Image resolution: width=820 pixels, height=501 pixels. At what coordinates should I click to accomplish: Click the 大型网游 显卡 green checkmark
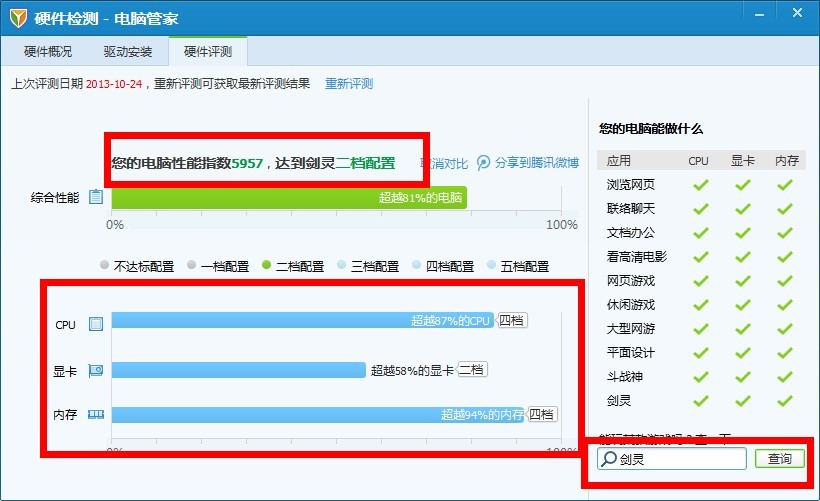tap(742, 328)
